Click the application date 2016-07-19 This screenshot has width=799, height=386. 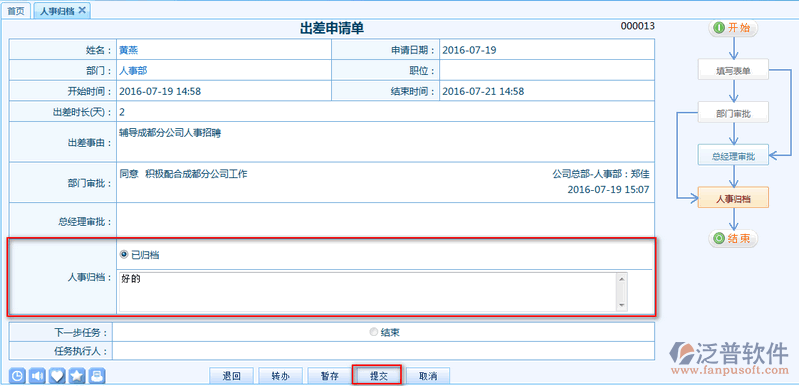tap(469, 50)
